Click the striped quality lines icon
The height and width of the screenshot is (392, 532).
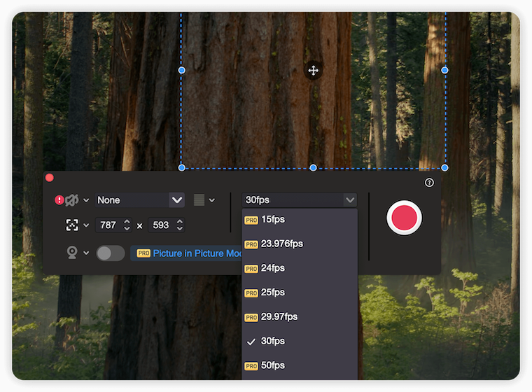(x=199, y=200)
